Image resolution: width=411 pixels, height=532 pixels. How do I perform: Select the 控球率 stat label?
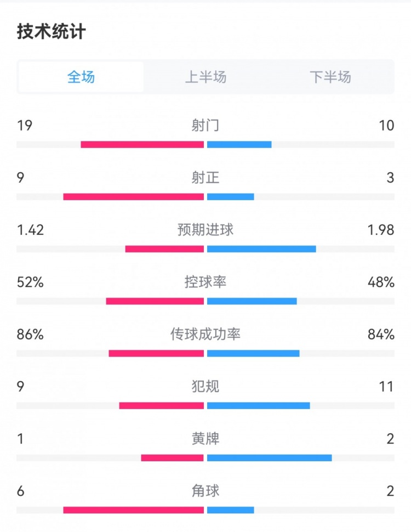[206, 282]
